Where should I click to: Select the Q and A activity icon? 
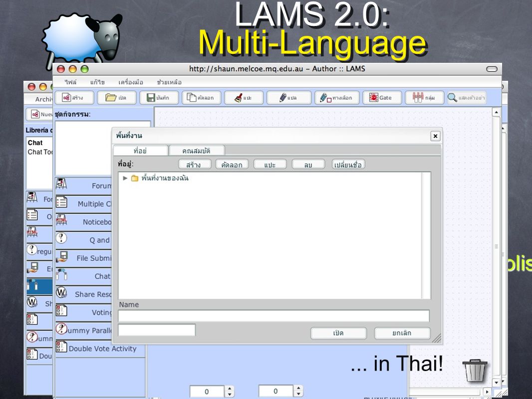pos(61,238)
